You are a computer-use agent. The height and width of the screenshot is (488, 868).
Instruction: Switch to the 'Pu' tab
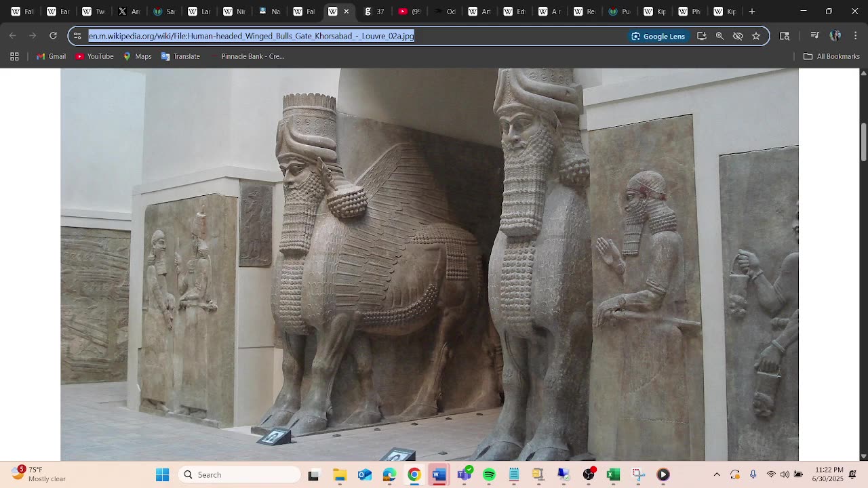[x=620, y=12]
